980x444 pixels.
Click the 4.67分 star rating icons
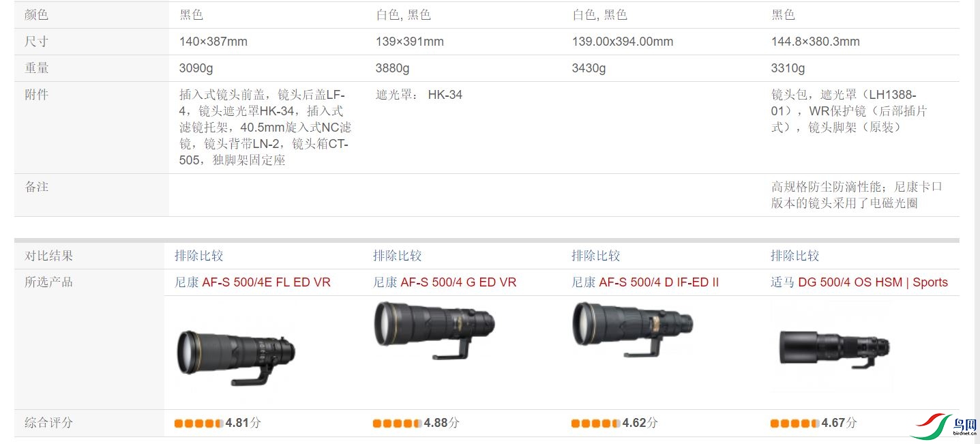point(795,424)
